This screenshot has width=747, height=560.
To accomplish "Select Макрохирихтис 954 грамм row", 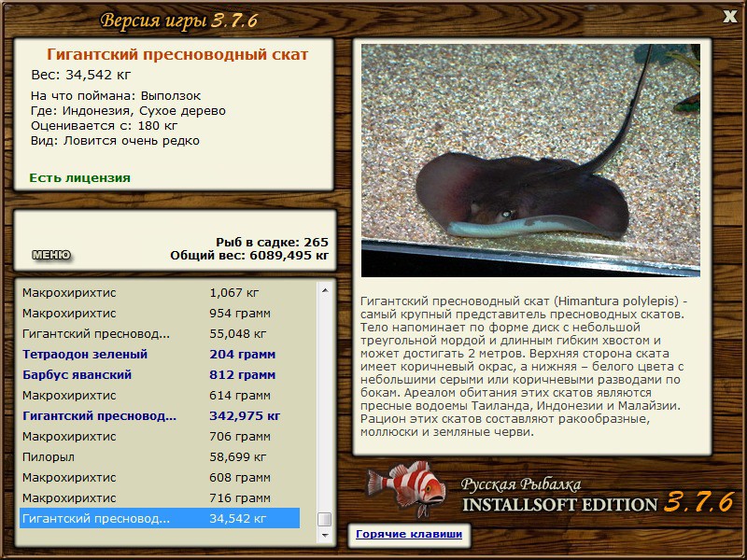I will coord(160,313).
